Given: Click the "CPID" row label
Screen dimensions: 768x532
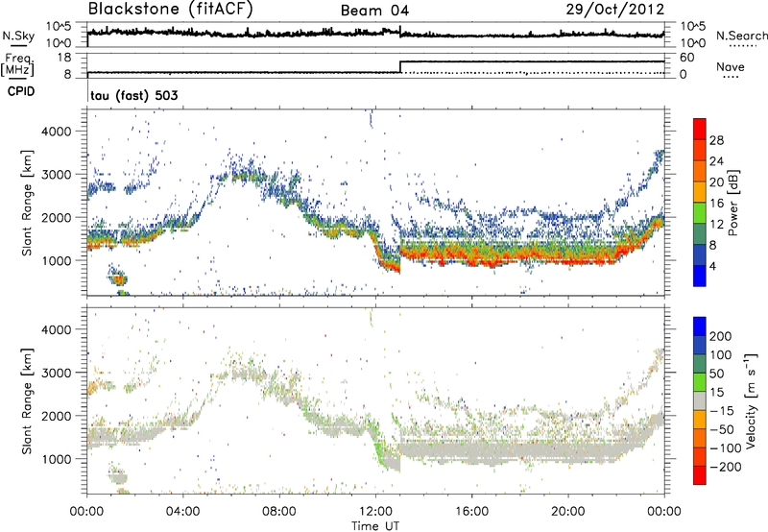Looking at the screenshot, I should click(x=21, y=91).
